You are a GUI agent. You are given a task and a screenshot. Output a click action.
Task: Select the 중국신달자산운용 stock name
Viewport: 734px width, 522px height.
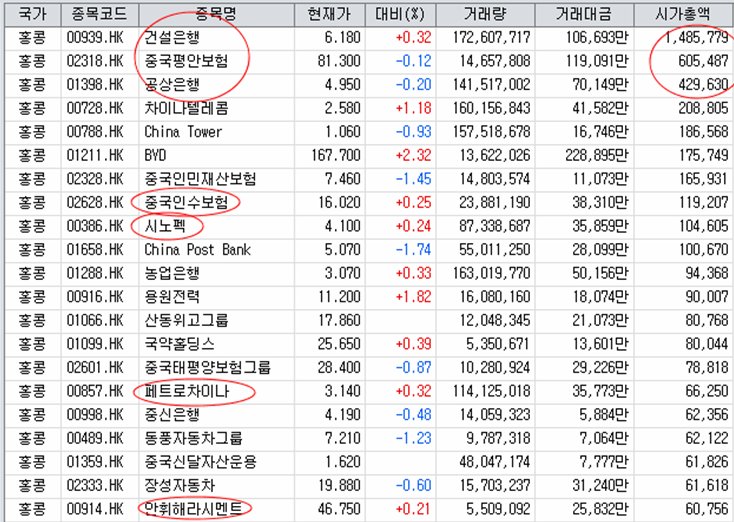click(x=200, y=462)
